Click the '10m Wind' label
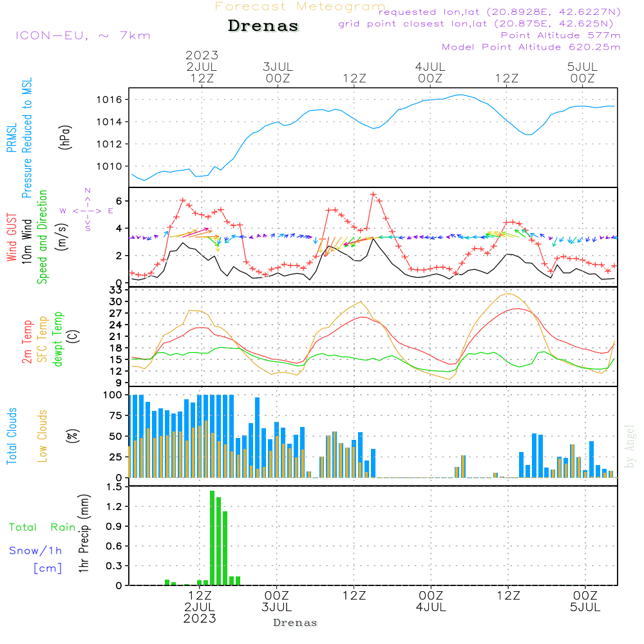644x644 pixels. pyautogui.click(x=26, y=241)
